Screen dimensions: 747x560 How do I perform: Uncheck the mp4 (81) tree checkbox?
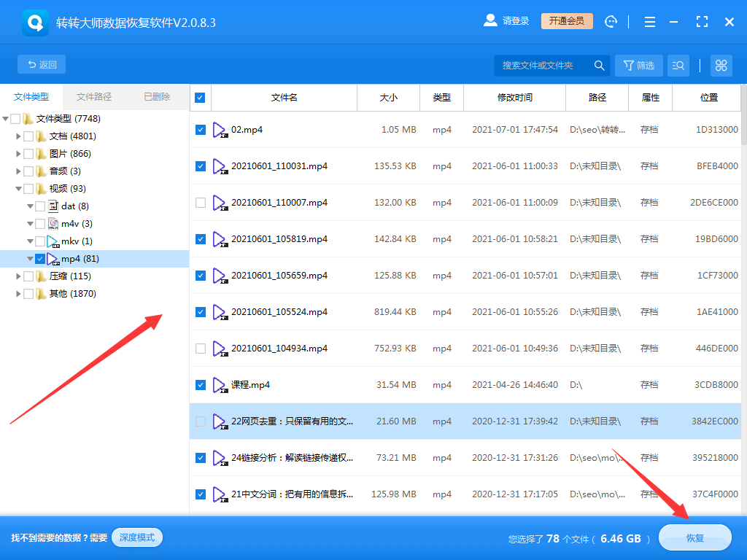tap(40, 259)
